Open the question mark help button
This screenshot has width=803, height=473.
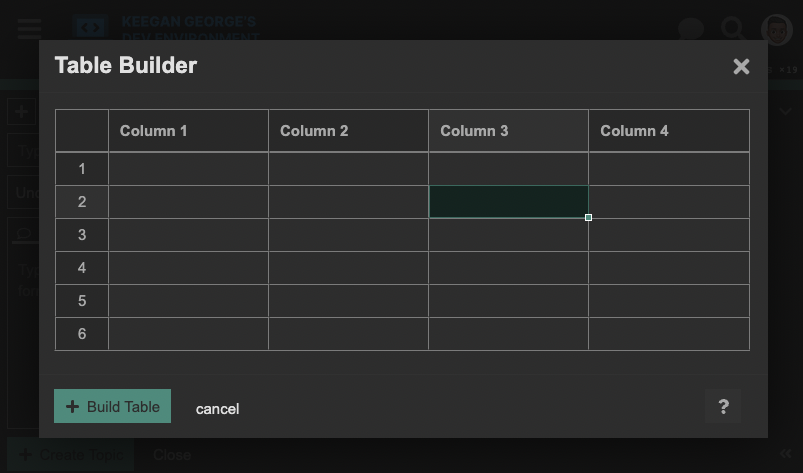(x=723, y=406)
